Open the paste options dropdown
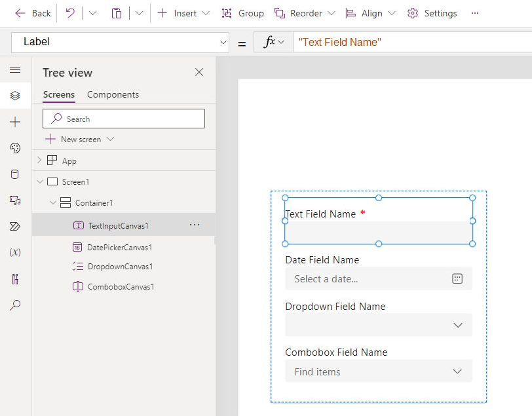Screen dimensions: 532x416 coord(139,13)
